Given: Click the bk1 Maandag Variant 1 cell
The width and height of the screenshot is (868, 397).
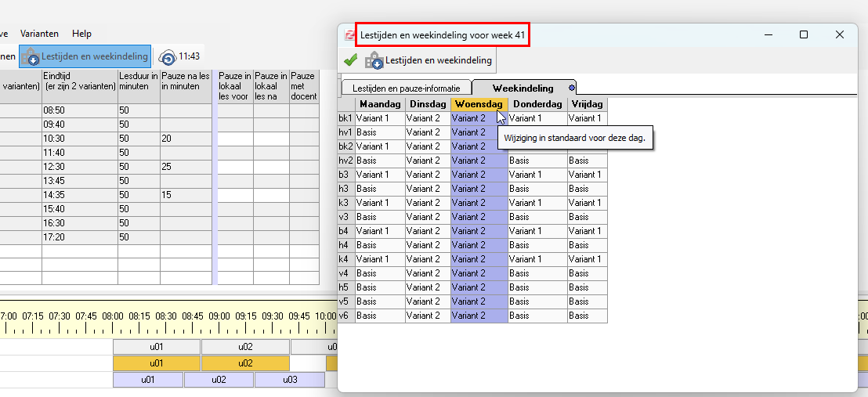Looking at the screenshot, I should pyautogui.click(x=380, y=118).
